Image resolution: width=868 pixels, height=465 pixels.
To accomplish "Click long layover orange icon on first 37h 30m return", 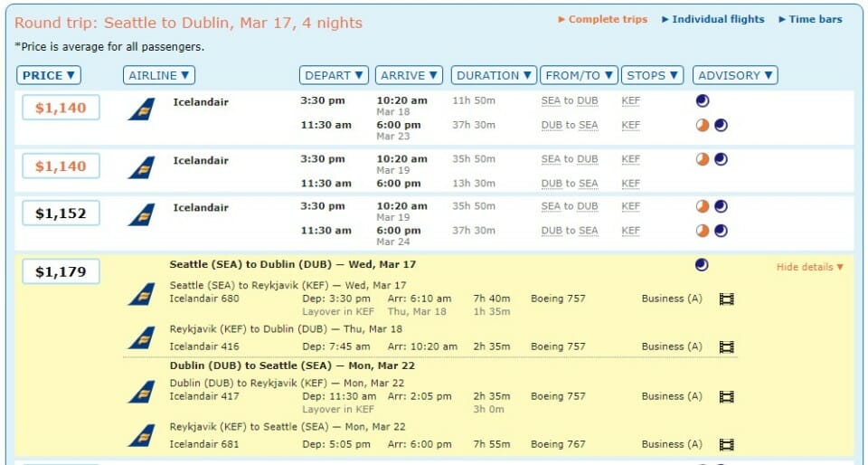I will pyautogui.click(x=703, y=125).
